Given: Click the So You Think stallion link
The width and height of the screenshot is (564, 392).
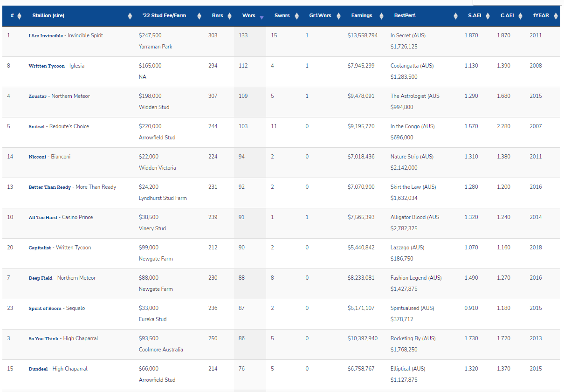Looking at the screenshot, I should (x=43, y=339).
